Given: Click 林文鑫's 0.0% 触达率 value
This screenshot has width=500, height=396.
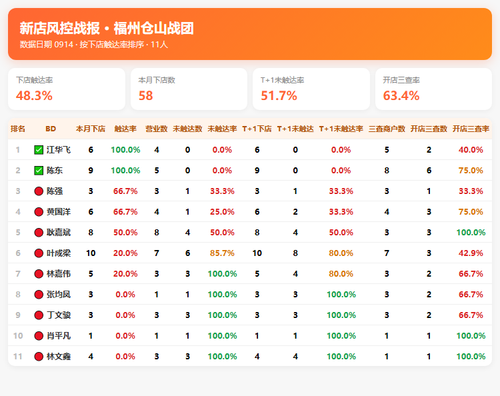Looking at the screenshot, I should 125,357.
